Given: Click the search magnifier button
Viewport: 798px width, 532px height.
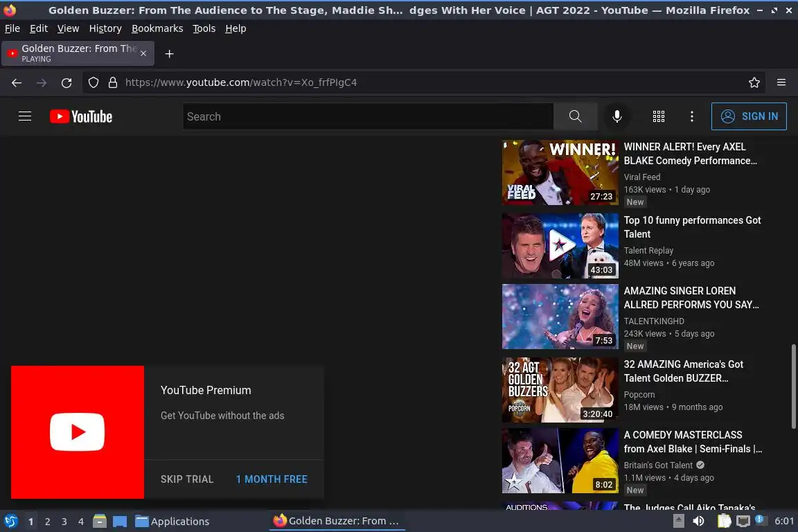Looking at the screenshot, I should (x=575, y=116).
